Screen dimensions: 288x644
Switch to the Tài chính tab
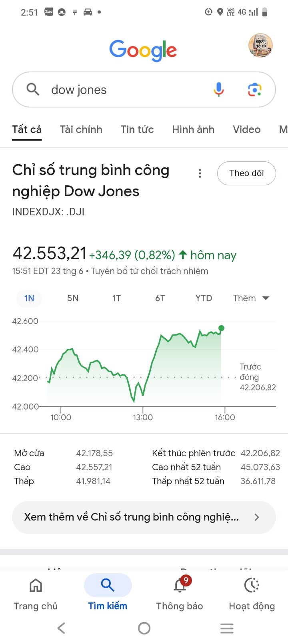pos(81,129)
